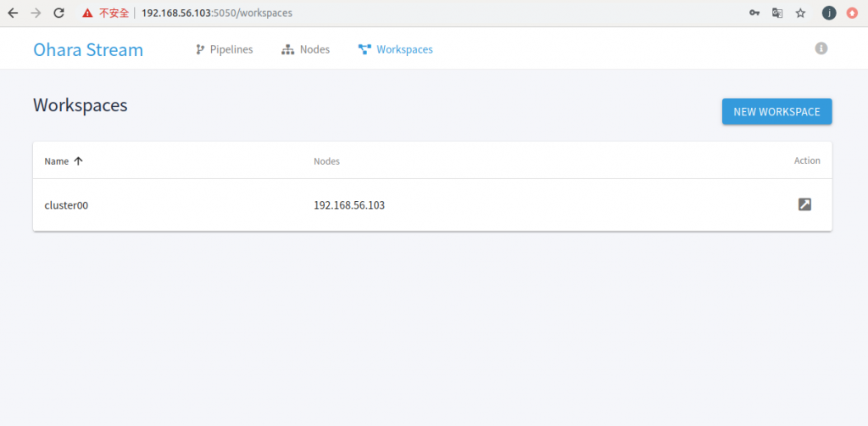Click the Workspaces network icon
The width and height of the screenshot is (868, 426).
coord(364,49)
